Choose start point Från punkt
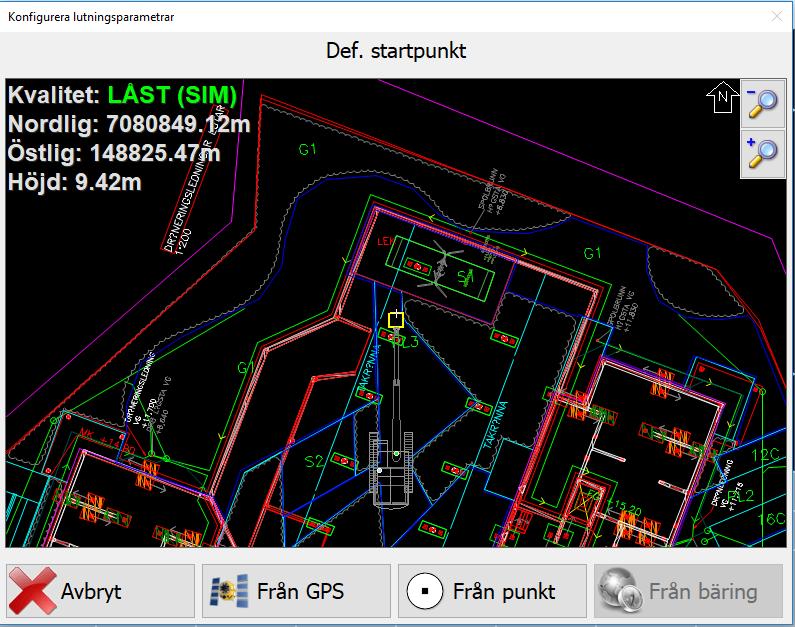This screenshot has height=627, width=795. click(492, 591)
